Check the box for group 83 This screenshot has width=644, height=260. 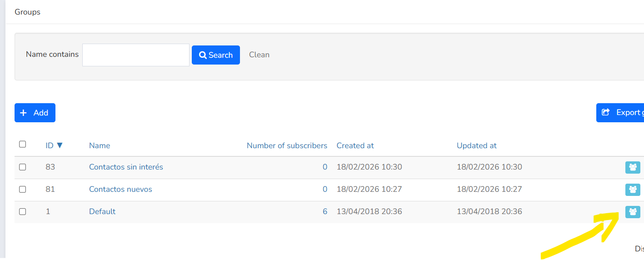(x=23, y=167)
